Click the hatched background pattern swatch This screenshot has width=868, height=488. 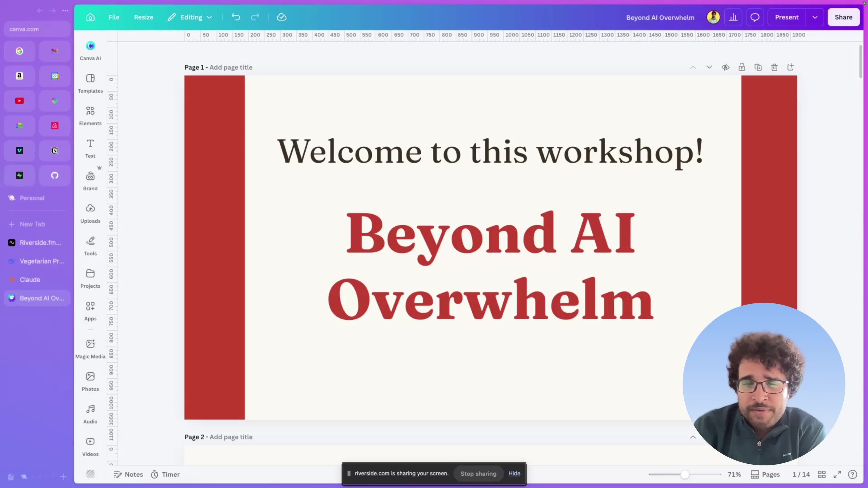pos(90,474)
